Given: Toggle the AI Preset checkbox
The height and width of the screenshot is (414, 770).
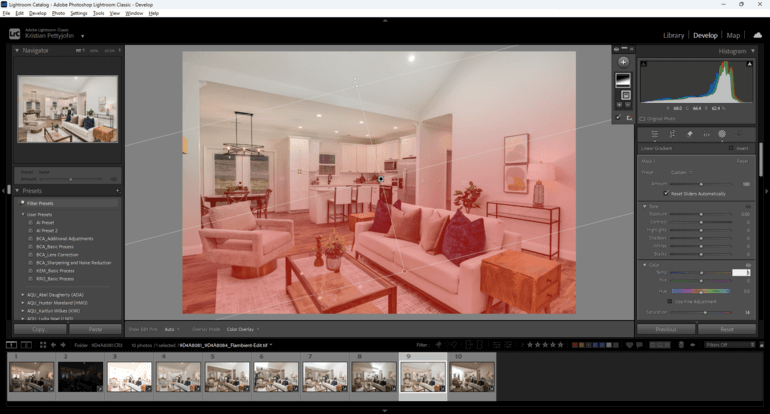Looking at the screenshot, I should pos(30,222).
